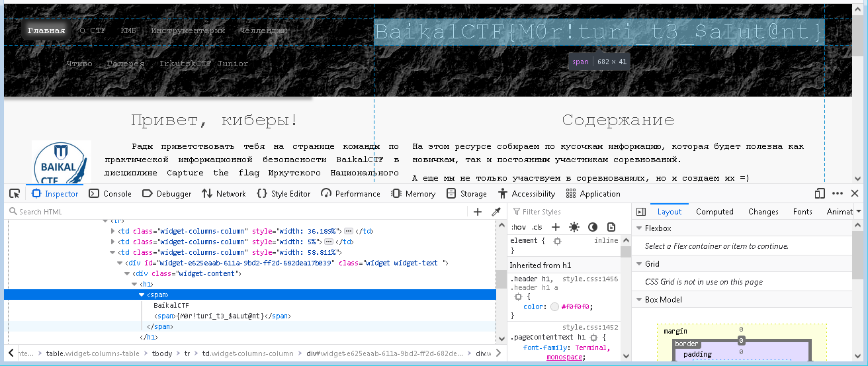Highlight elements matching .header h1 selector

coord(518,297)
